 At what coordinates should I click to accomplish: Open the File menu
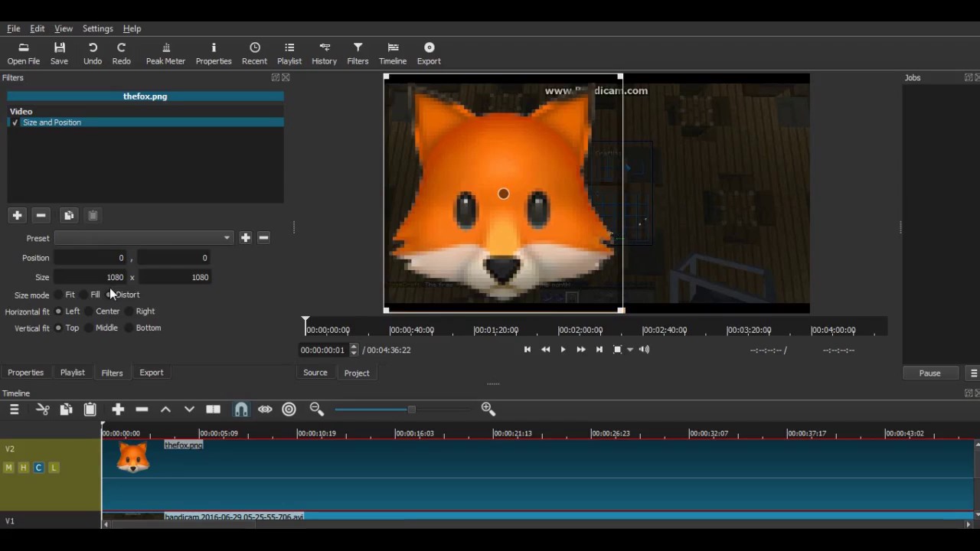14,28
